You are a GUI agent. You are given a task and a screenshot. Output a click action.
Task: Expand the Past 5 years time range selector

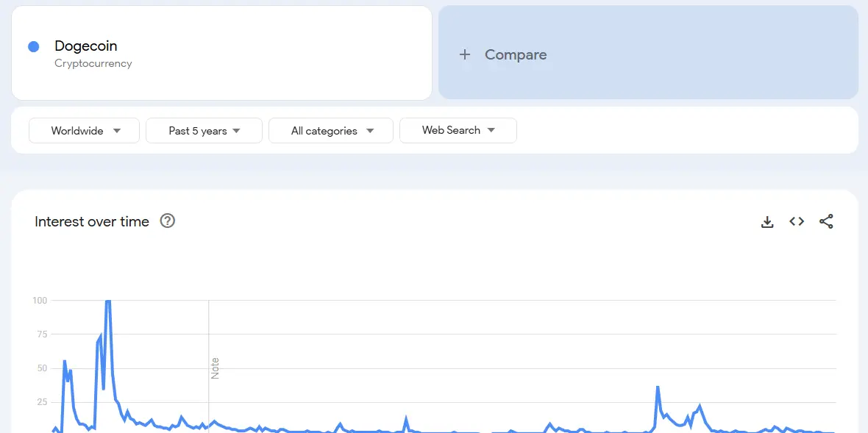click(x=204, y=130)
